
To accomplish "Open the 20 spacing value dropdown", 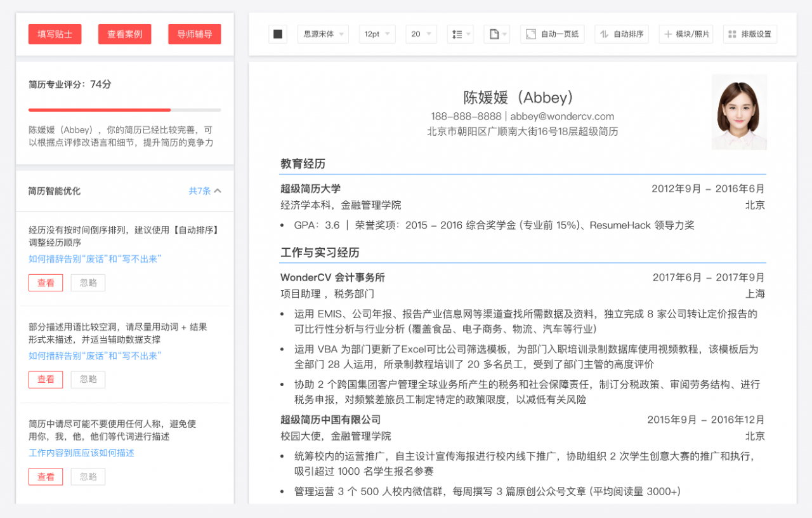I will [x=421, y=34].
